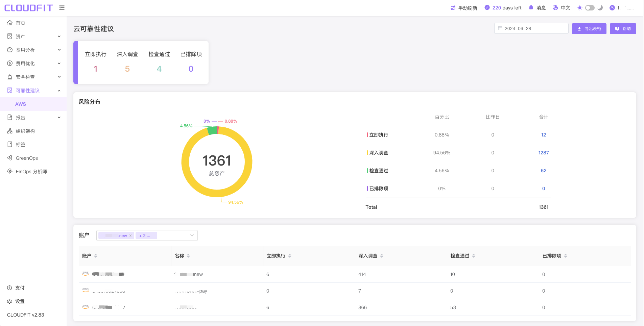Sort table by 名称 column
The height and width of the screenshot is (326, 644).
point(188,256)
